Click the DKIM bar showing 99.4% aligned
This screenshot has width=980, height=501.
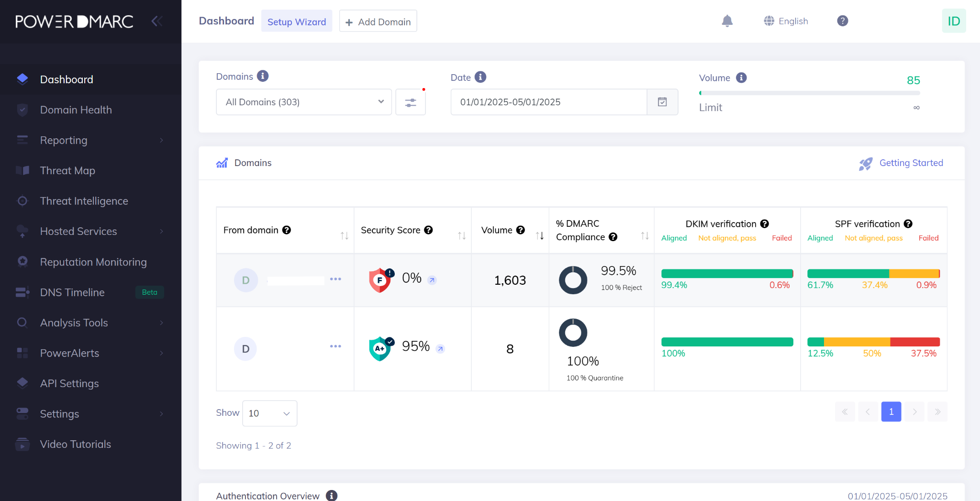pyautogui.click(x=727, y=274)
